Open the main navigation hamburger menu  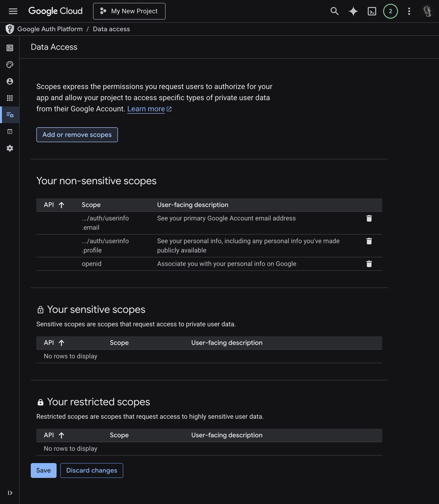13,11
